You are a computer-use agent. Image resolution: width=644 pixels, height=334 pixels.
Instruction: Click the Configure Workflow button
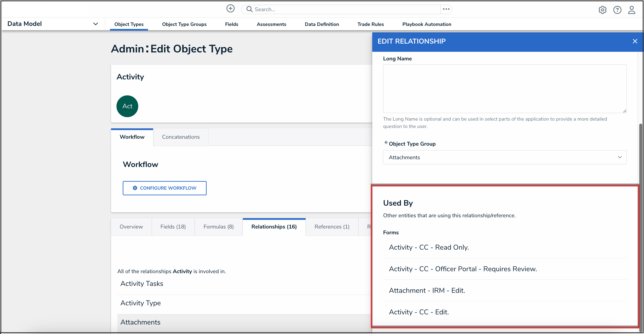coord(165,188)
